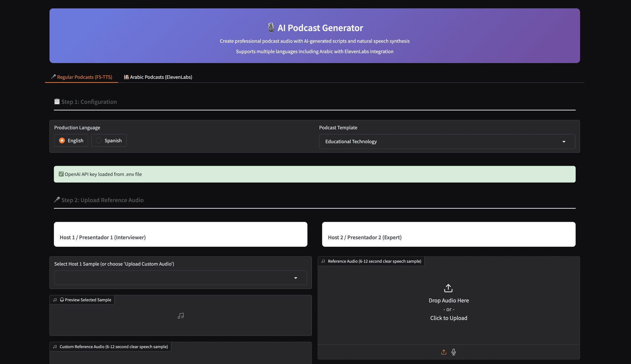Image resolution: width=631 pixels, height=364 pixels.
Task: Select the English language radio button
Action: click(x=62, y=140)
